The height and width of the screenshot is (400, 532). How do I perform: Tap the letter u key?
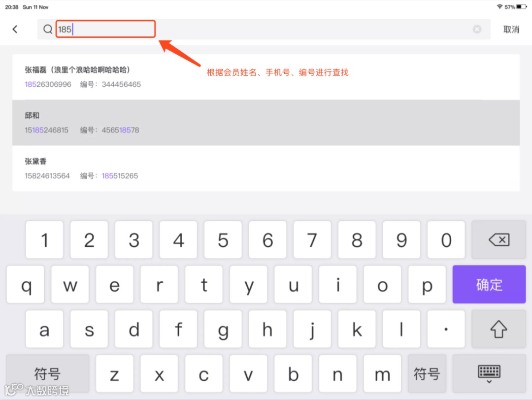pyautogui.click(x=293, y=284)
